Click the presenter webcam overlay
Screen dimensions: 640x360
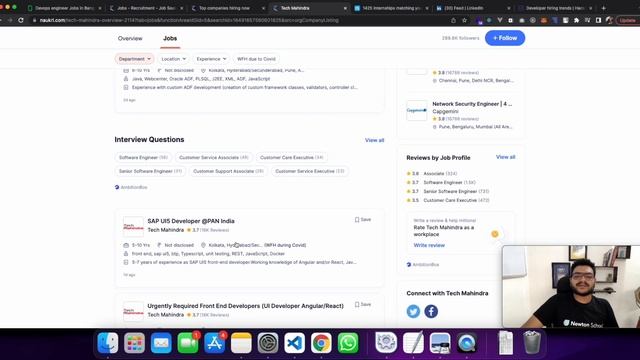tap(571, 287)
